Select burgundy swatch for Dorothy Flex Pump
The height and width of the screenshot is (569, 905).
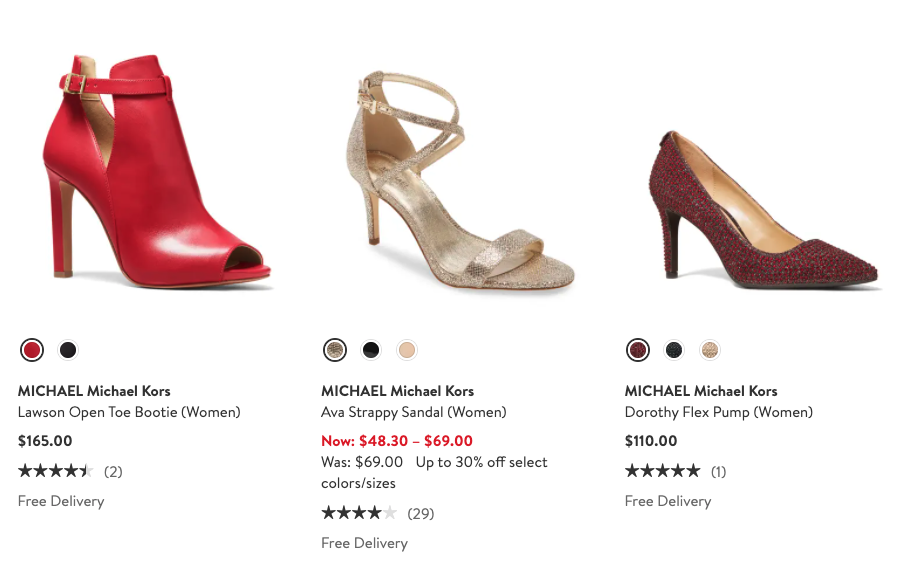tap(638, 350)
